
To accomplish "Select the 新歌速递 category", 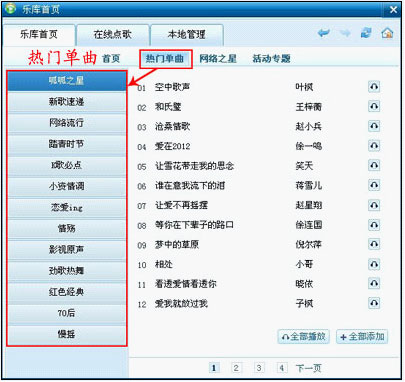I will click(66, 102).
